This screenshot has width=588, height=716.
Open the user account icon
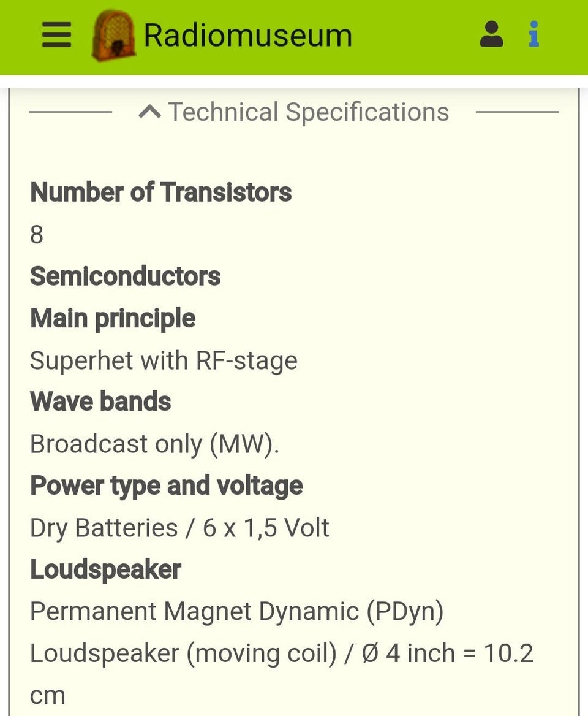tap(491, 34)
